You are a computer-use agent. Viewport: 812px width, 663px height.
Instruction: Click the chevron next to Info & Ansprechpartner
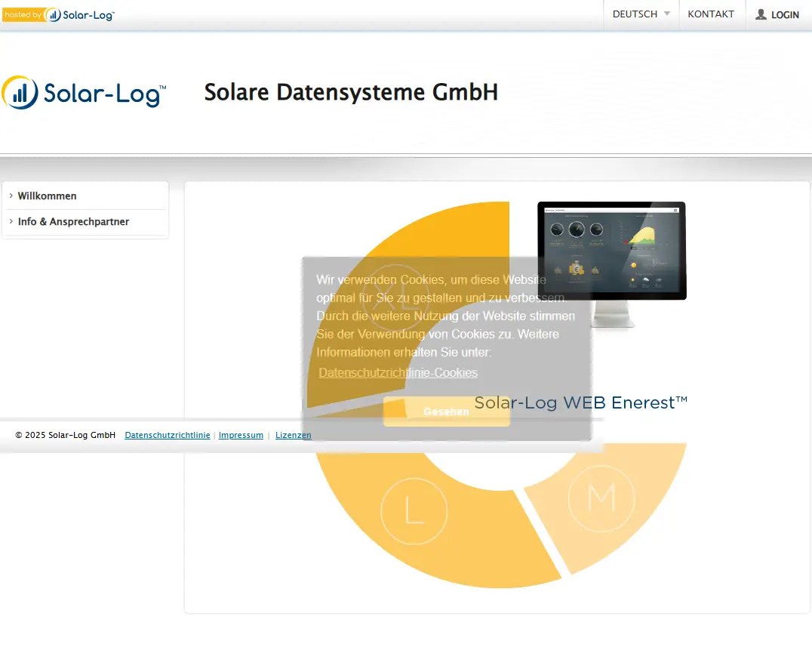click(x=11, y=221)
